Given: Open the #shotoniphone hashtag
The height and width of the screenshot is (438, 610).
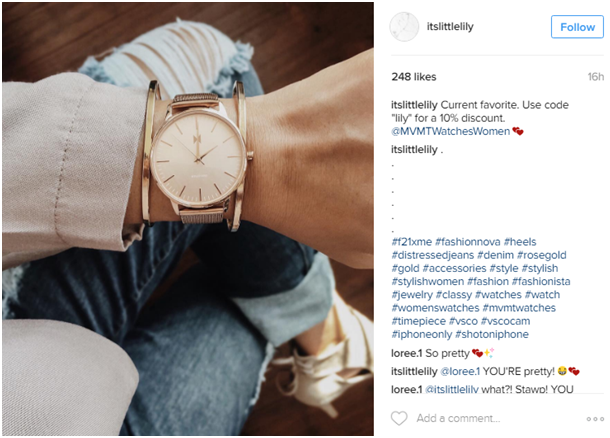Looking at the screenshot, I should [492, 334].
